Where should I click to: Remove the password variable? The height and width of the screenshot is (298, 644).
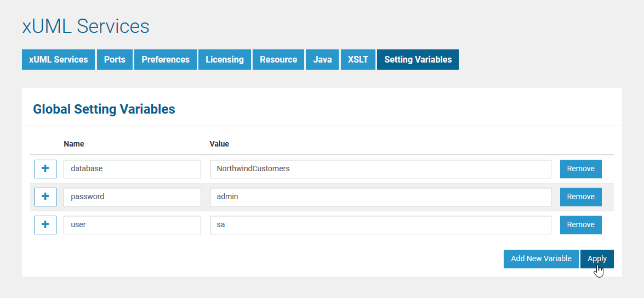[x=580, y=196]
